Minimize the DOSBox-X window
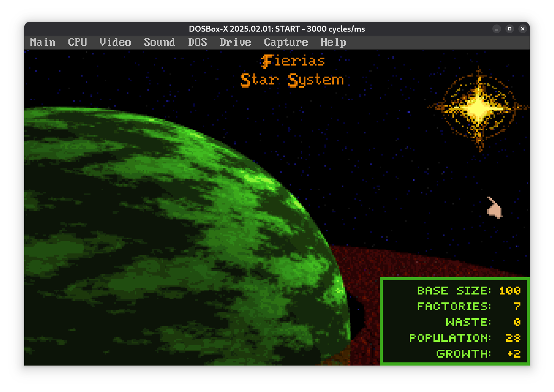 point(497,29)
